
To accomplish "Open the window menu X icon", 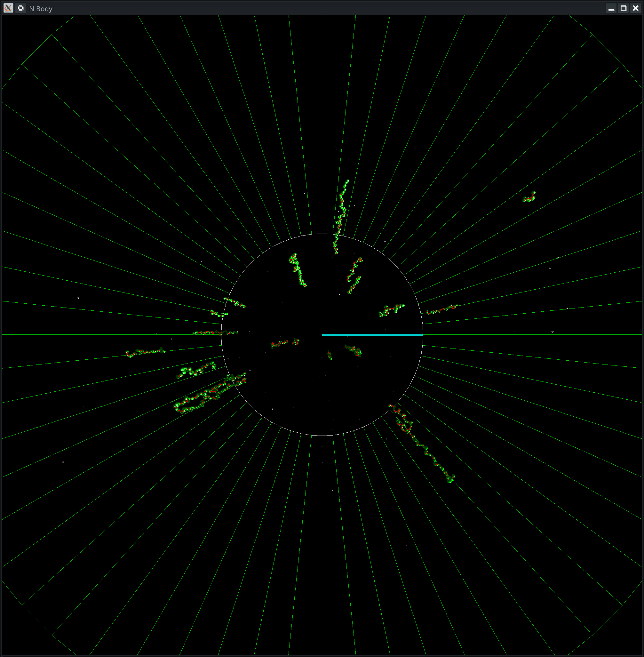I will click(x=8, y=8).
